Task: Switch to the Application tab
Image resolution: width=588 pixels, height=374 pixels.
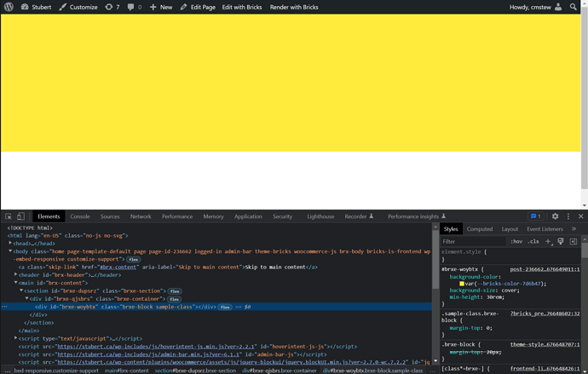Action: [248, 216]
